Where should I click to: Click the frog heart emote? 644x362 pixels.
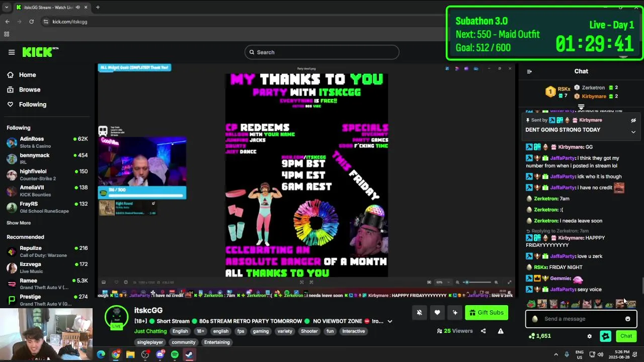[x=531, y=304]
